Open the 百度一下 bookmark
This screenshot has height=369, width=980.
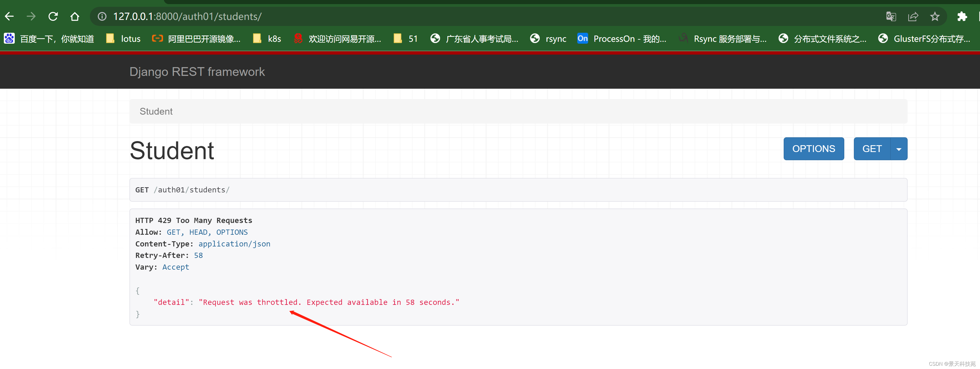[x=49, y=38]
